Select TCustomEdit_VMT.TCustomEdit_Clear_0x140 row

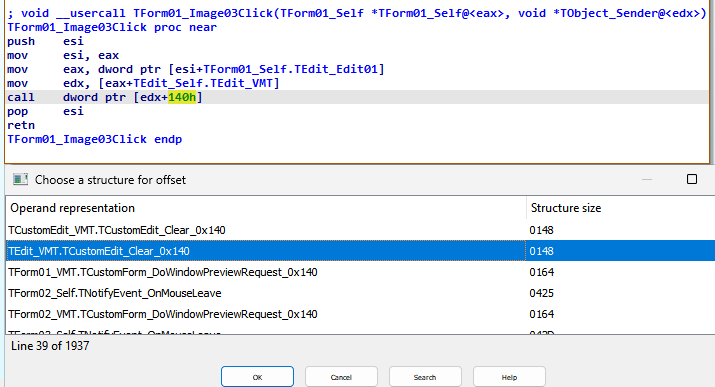tap(360, 230)
